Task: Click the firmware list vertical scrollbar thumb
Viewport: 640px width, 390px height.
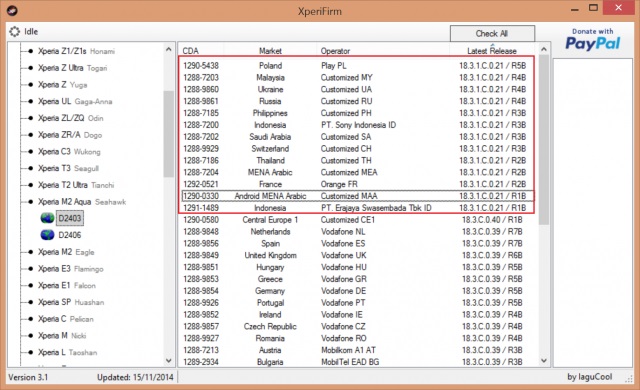Action: 544,140
